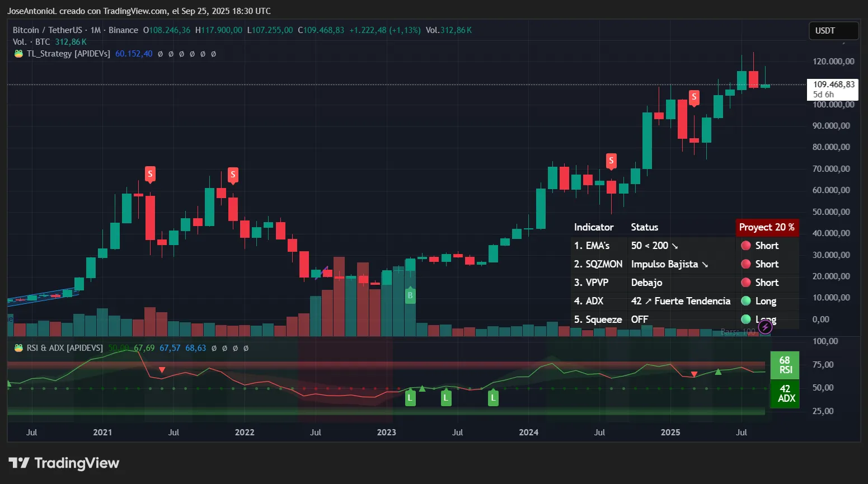Open the Bitcoin / TetherUS symbol search

click(x=48, y=30)
